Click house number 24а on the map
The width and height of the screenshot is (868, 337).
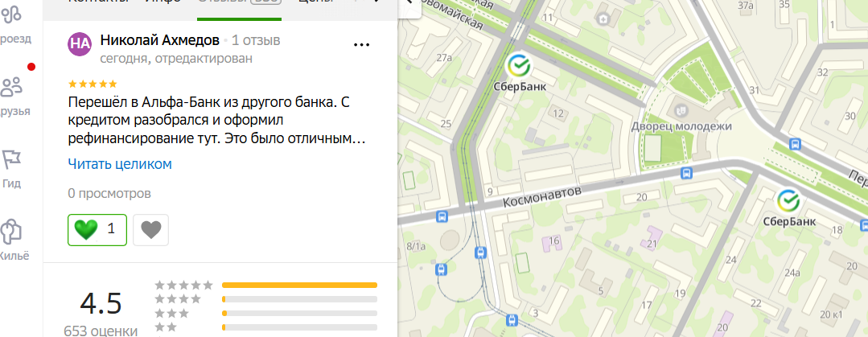pos(792,273)
